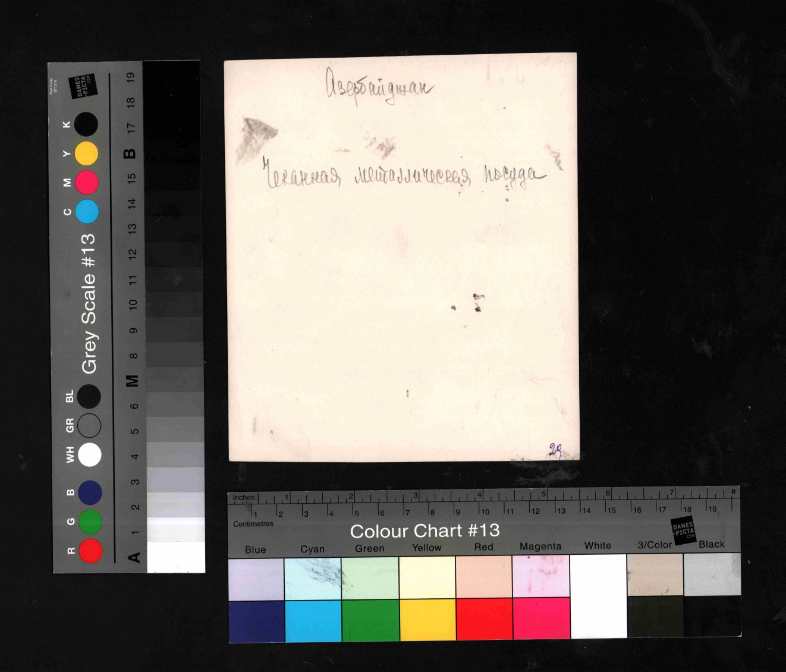The height and width of the screenshot is (672, 786).
Task: Click the Danes-Picta logo on colour chart
Action: [684, 530]
